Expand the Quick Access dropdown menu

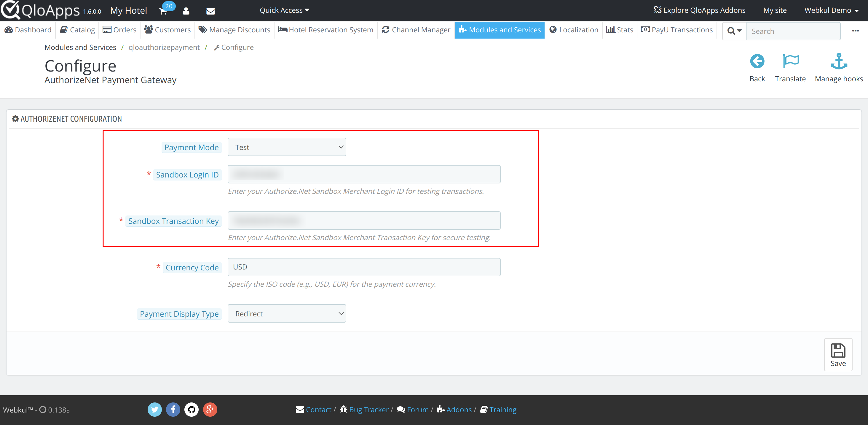(x=285, y=10)
